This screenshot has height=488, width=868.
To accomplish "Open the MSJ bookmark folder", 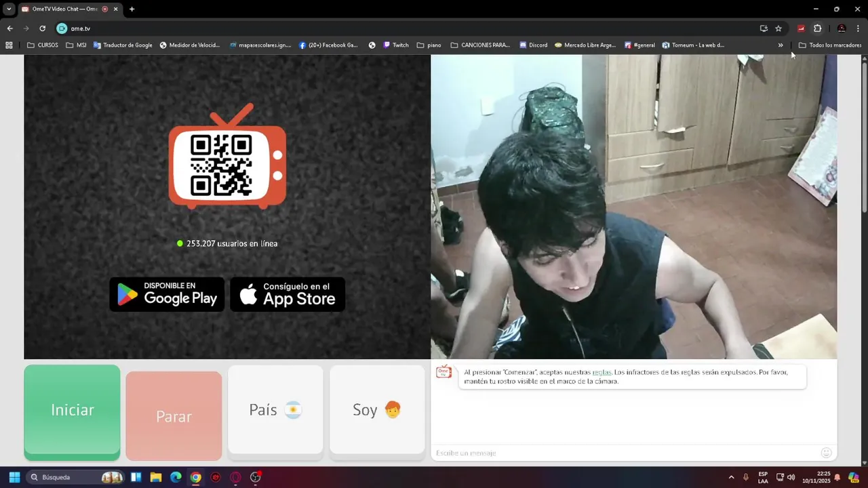I will [x=76, y=45].
